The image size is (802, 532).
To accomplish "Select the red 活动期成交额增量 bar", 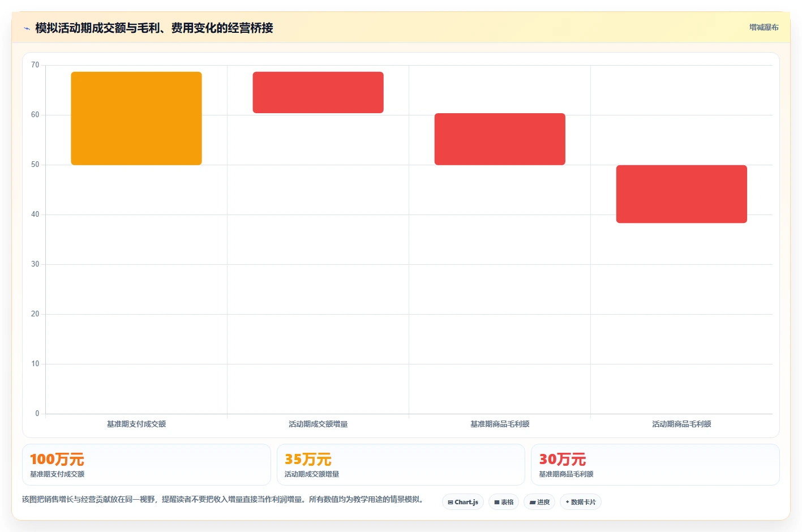I will (318, 92).
